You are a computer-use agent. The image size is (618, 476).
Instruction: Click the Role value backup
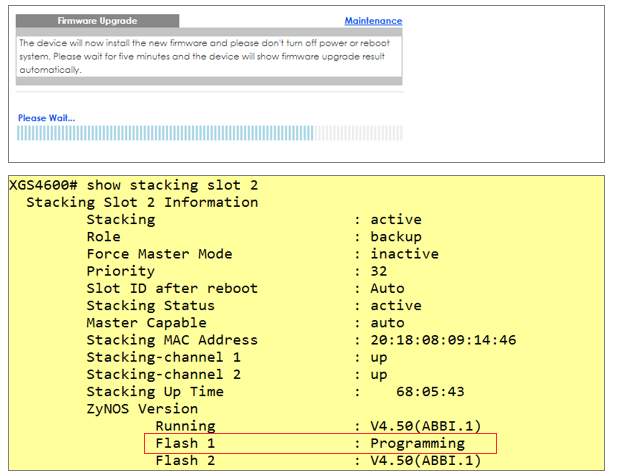[396, 237]
